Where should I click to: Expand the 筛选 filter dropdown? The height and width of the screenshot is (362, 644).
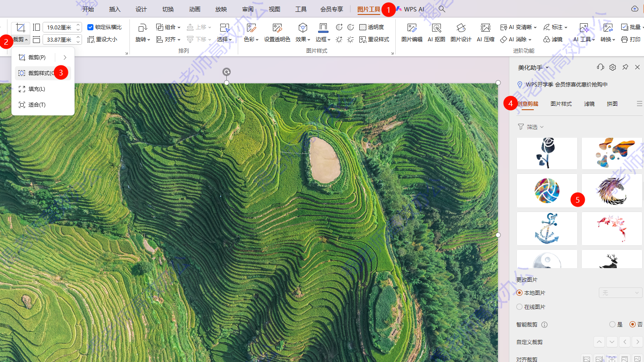click(x=531, y=127)
